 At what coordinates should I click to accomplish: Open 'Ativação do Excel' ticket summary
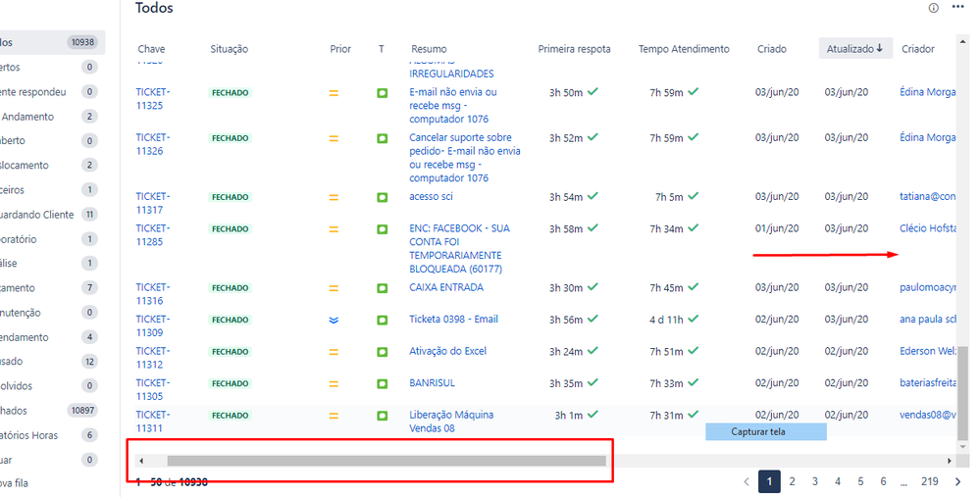[x=447, y=351]
